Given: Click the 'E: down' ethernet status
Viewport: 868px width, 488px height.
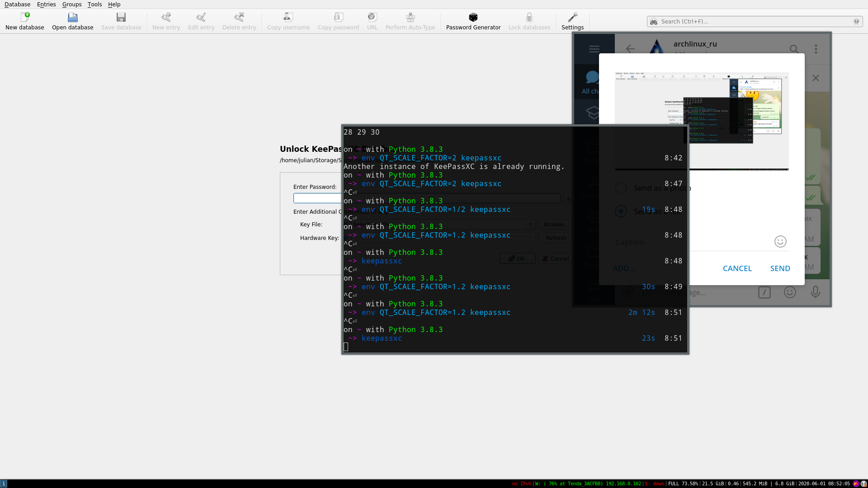Looking at the screenshot, I should click(x=655, y=484).
